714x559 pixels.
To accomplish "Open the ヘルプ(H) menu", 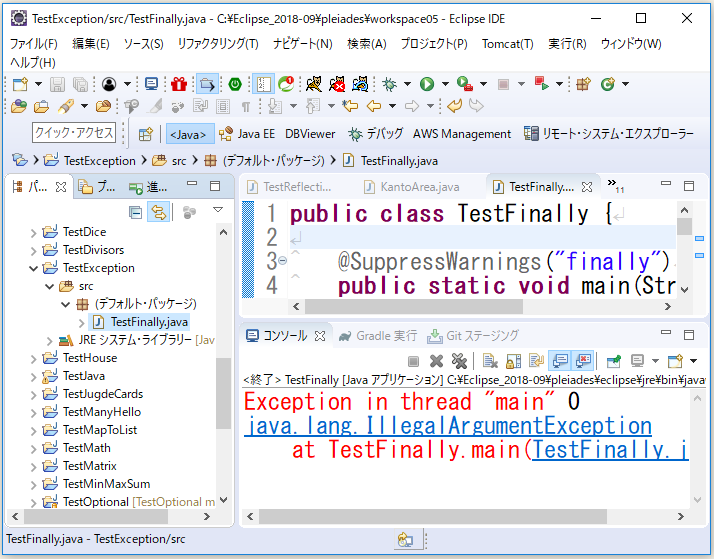I will point(33,63).
